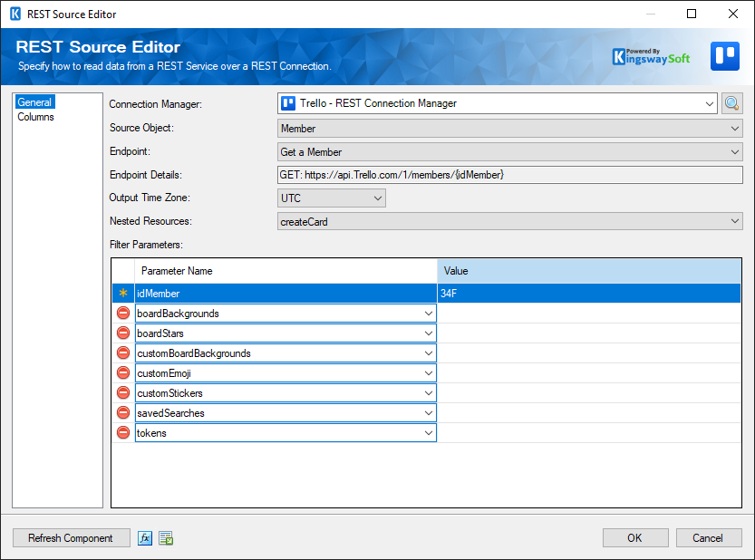
Task: Expand the boardStars parameter dropdown
Action: pos(429,333)
